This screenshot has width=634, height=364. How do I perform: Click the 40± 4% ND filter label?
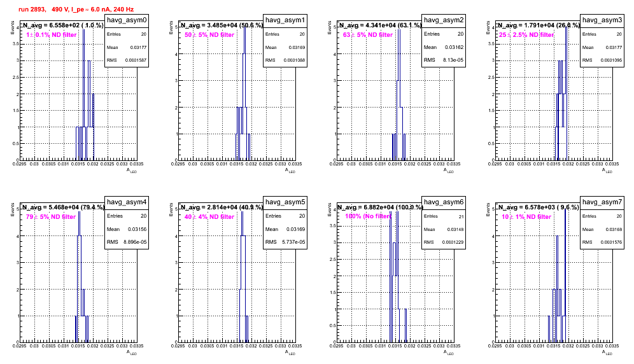click(209, 217)
